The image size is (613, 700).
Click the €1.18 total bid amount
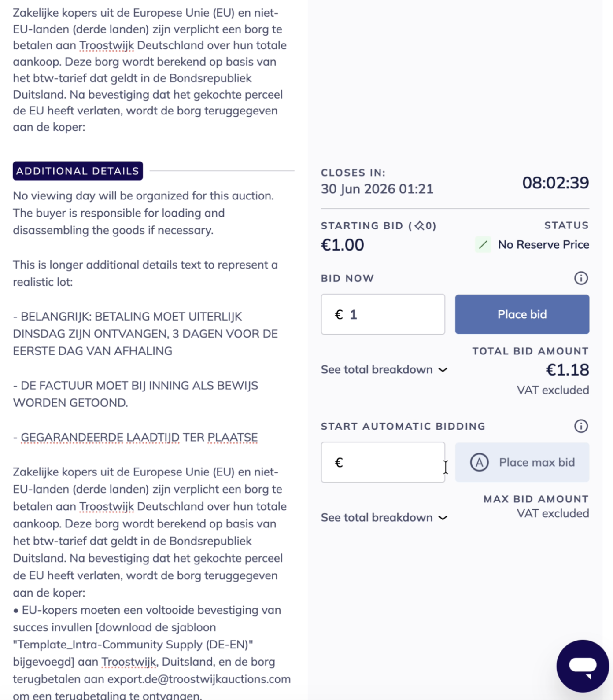567,370
